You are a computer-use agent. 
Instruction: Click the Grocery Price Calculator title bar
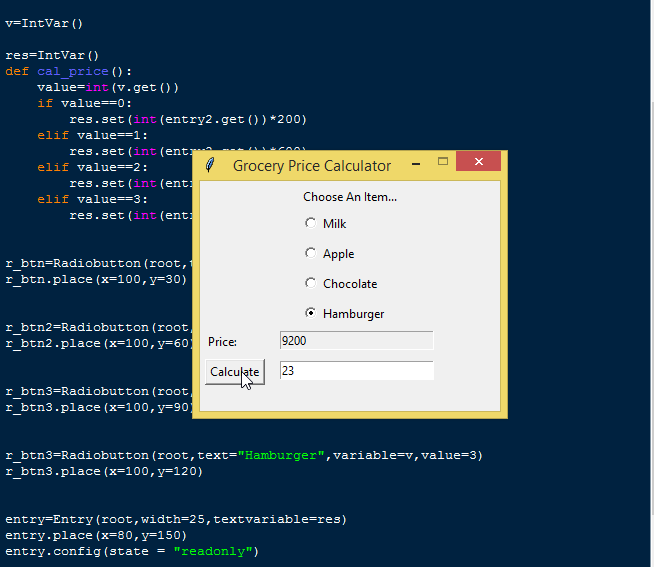click(x=312, y=165)
